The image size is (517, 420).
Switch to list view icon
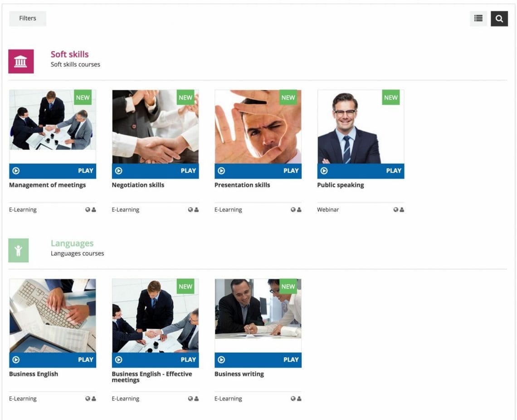[x=478, y=19]
